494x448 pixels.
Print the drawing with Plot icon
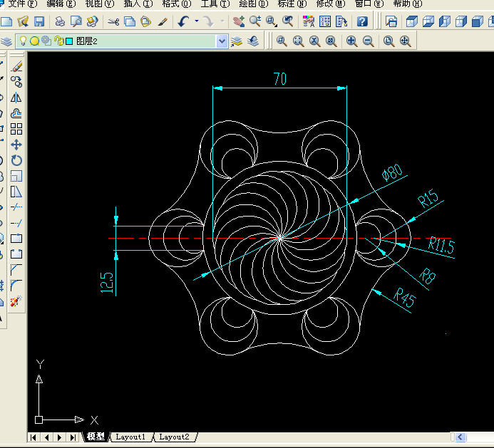point(60,21)
